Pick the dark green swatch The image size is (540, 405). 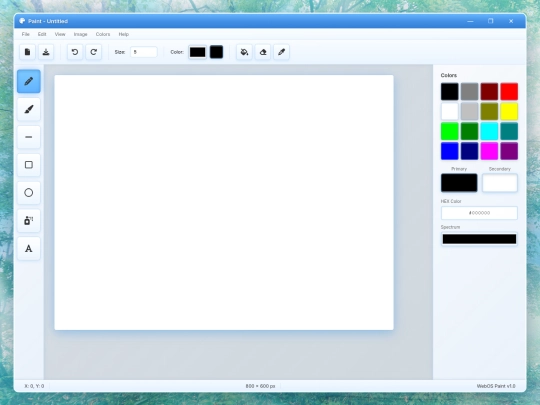469,131
